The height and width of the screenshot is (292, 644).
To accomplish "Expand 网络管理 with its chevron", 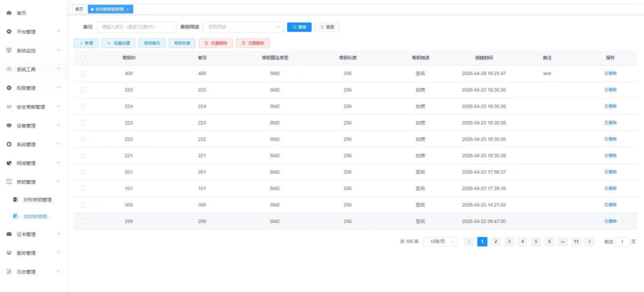I will point(58,163).
